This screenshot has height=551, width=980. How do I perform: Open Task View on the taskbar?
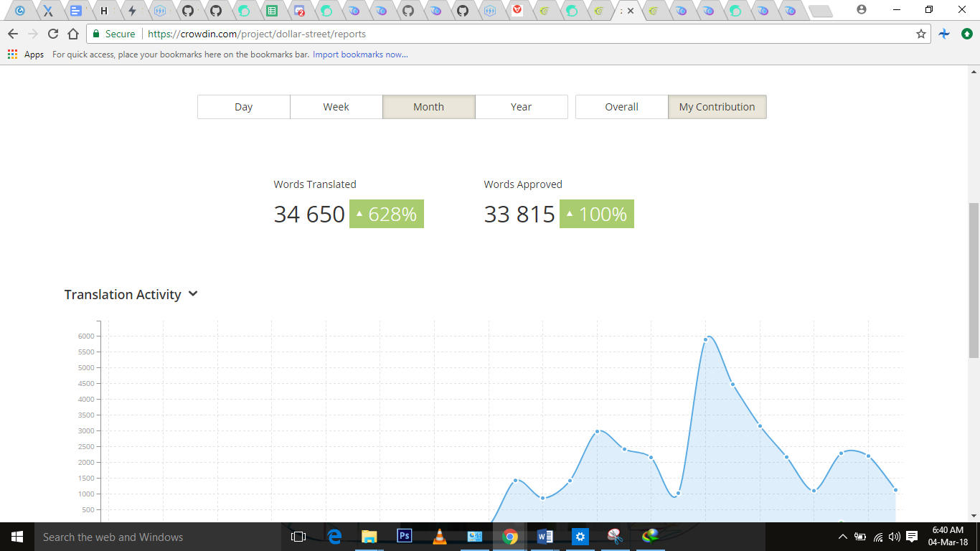click(298, 537)
